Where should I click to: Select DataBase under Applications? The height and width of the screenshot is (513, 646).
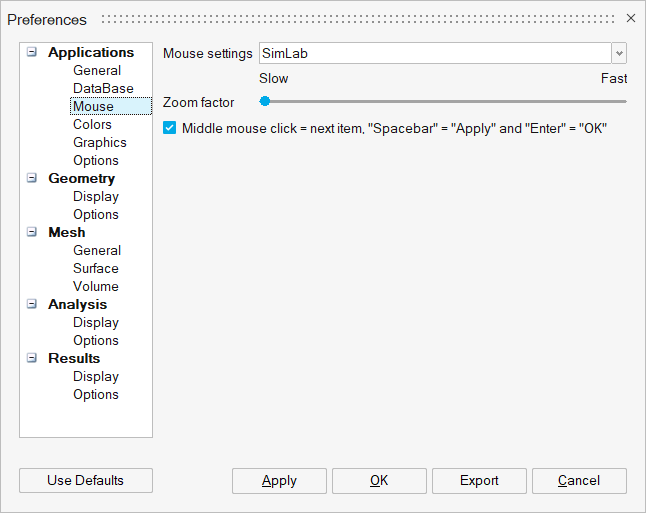pos(103,89)
